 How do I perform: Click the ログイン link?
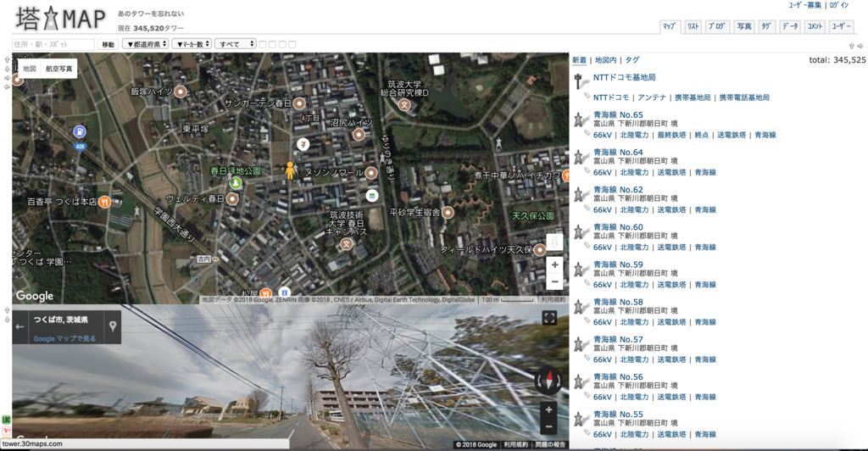(838, 6)
